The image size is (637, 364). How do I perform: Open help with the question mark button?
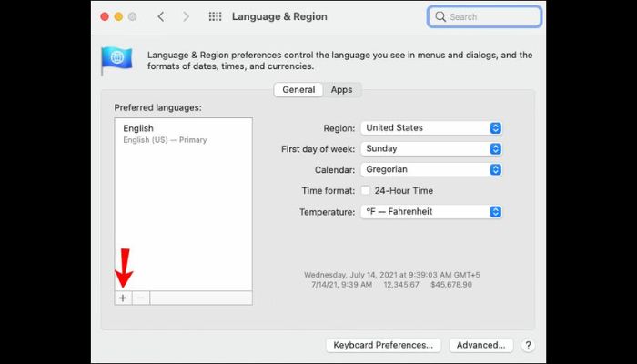(528, 345)
